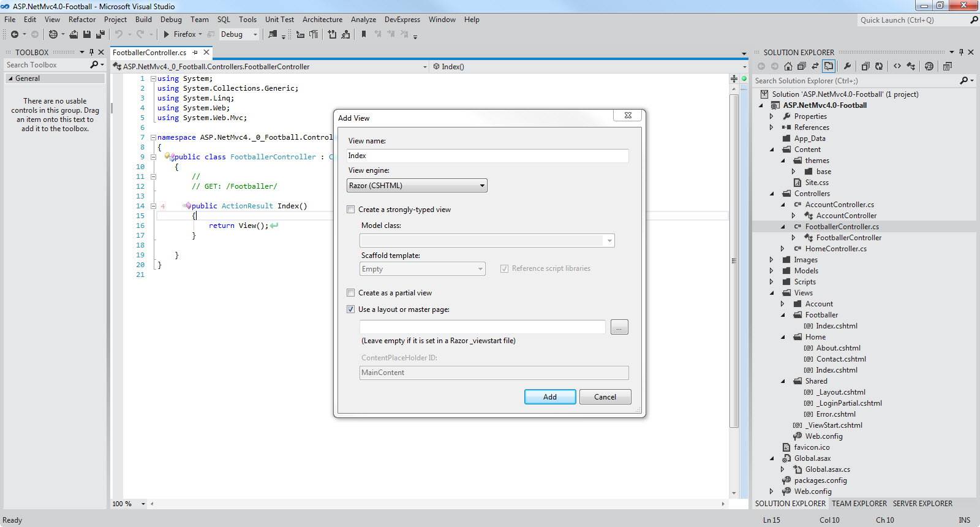Viewport: 980px width, 527px height.
Task: Click the magnifier icon in Search Toolbox
Action: (x=94, y=64)
